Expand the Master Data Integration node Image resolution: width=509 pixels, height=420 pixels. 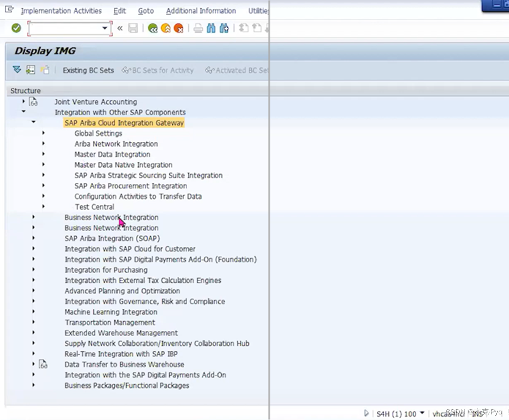click(43, 154)
